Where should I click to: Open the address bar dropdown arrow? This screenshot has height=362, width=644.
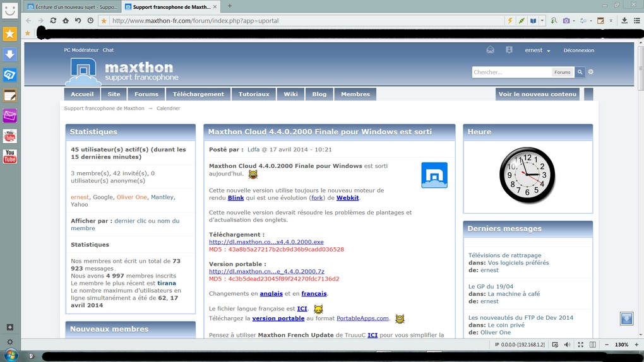pyautogui.click(x=542, y=21)
